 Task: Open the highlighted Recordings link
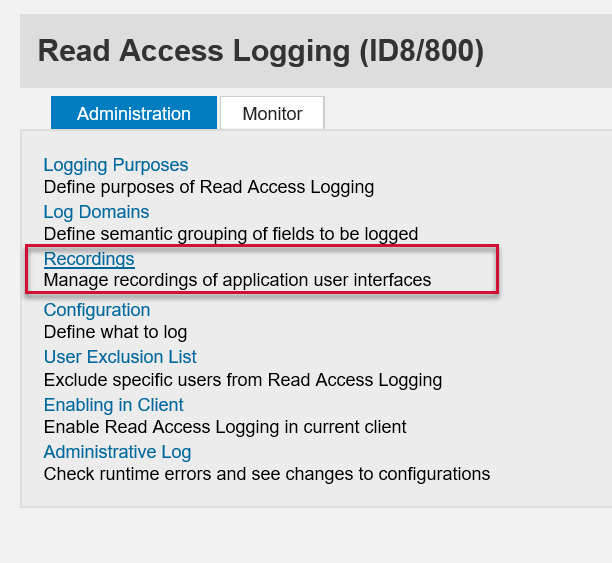(x=89, y=259)
